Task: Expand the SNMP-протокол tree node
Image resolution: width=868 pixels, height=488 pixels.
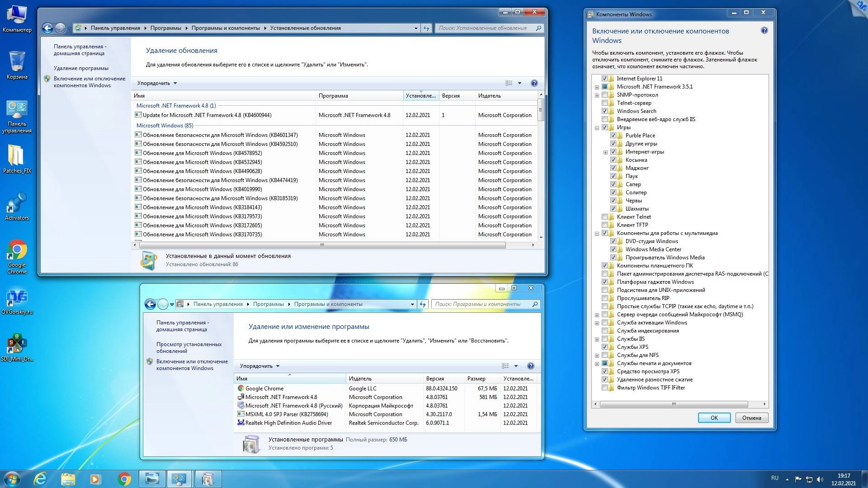Action: pos(597,95)
